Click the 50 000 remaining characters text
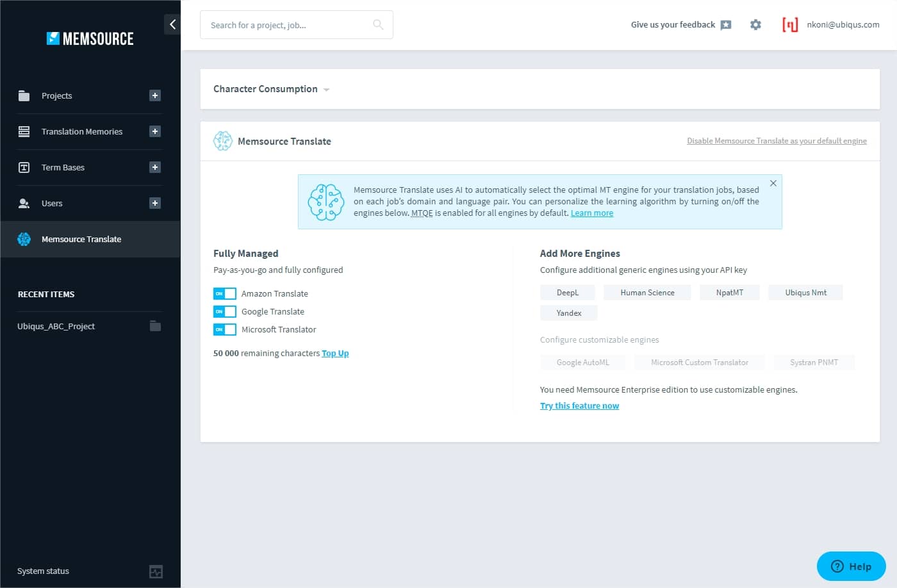The image size is (897, 588). click(x=267, y=353)
